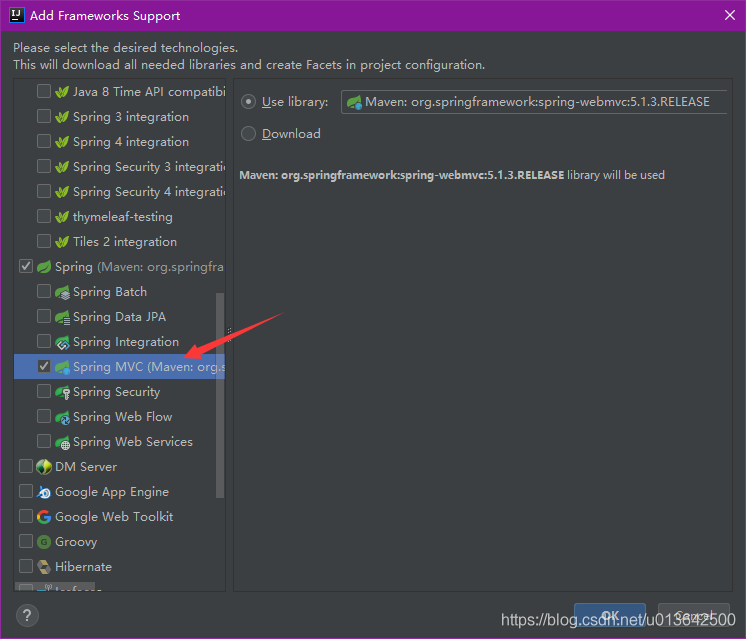746x639 pixels.
Task: Click the Google Web Toolkit G icon
Action: click(44, 517)
